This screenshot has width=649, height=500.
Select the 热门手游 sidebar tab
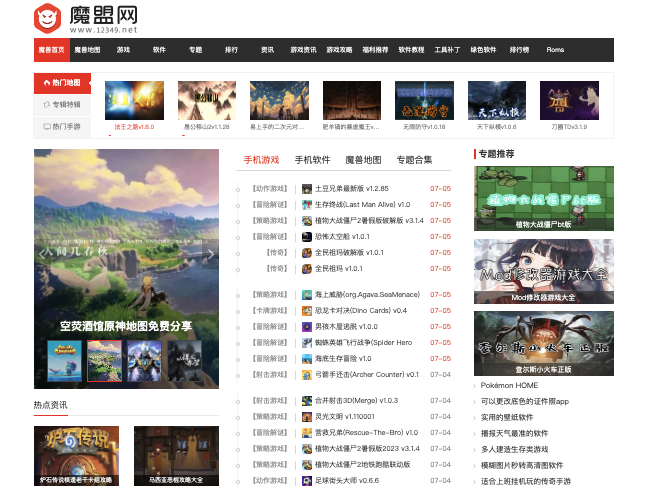coord(62,127)
